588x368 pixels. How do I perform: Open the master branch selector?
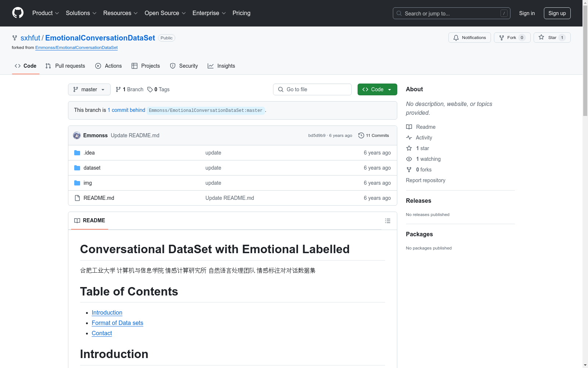click(89, 89)
